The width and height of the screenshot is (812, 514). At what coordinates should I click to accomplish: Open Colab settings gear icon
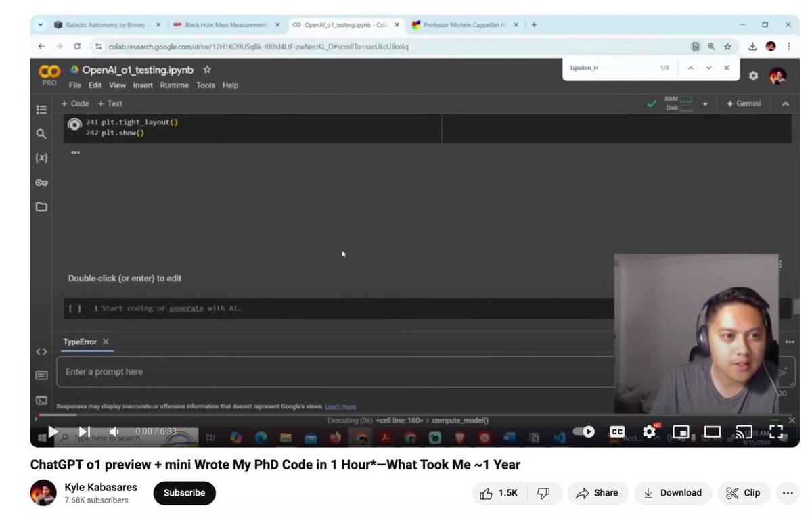point(753,76)
